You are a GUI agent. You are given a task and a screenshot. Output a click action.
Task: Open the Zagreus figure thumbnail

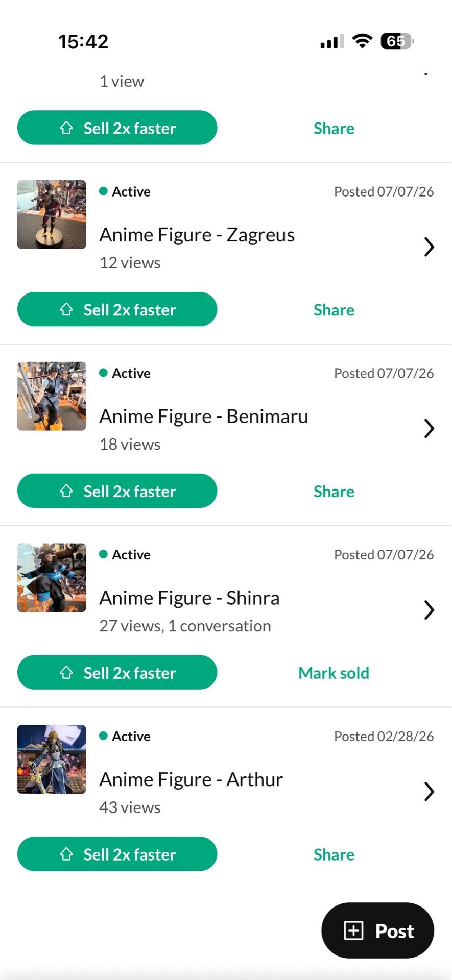[x=52, y=214]
